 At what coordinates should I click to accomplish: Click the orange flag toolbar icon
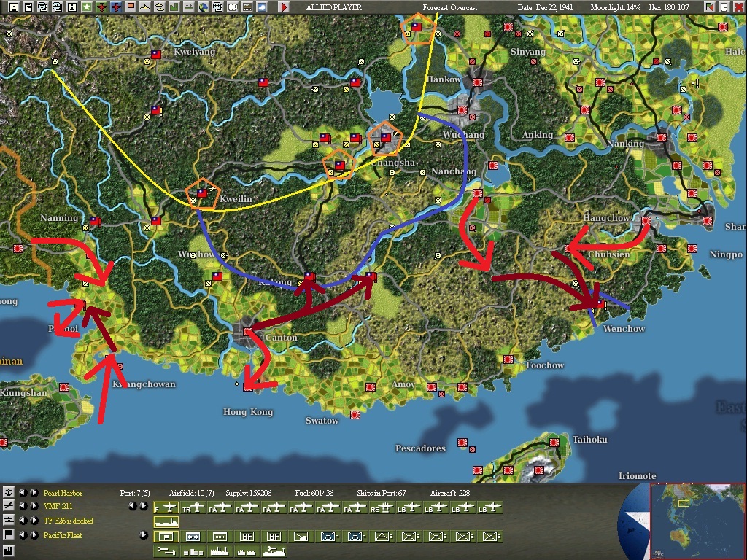click(x=131, y=7)
